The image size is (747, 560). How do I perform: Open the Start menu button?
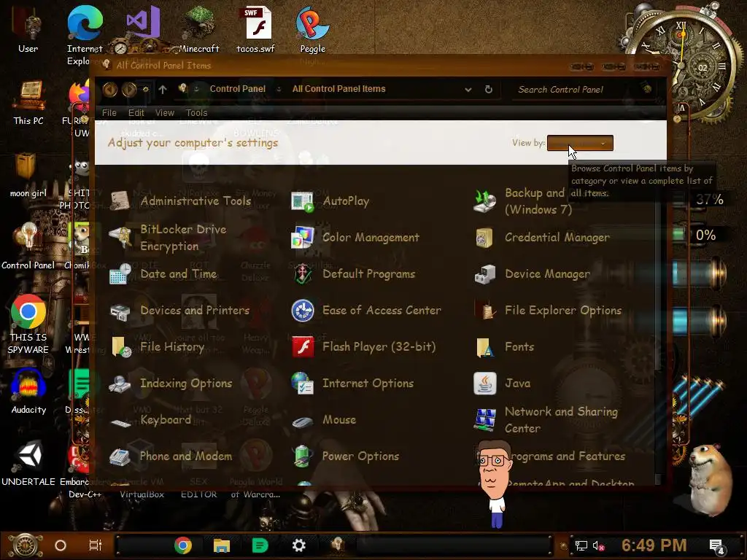pos(26,545)
